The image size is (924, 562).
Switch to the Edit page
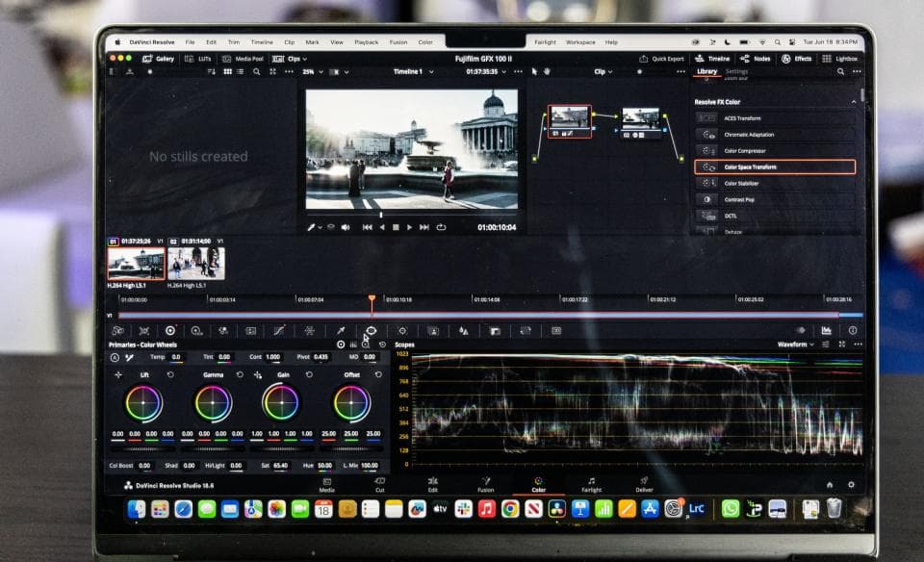[433, 485]
